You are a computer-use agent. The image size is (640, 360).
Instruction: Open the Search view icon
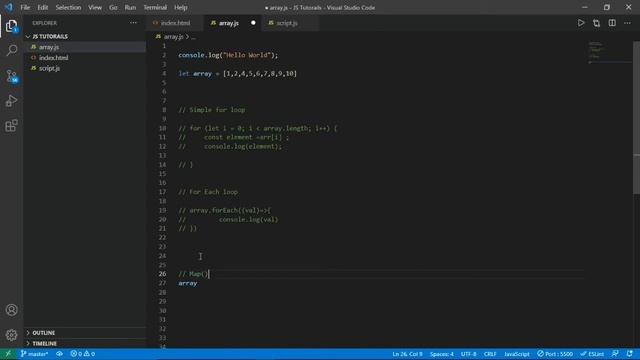tap(11, 50)
